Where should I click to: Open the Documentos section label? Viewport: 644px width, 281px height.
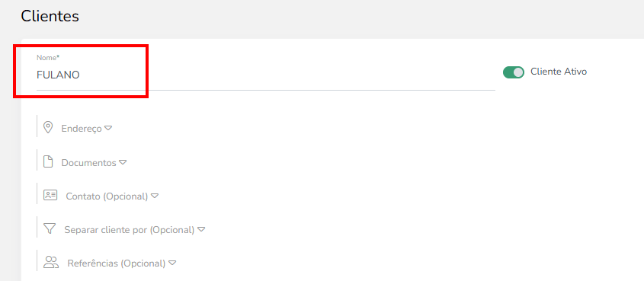pos(88,162)
